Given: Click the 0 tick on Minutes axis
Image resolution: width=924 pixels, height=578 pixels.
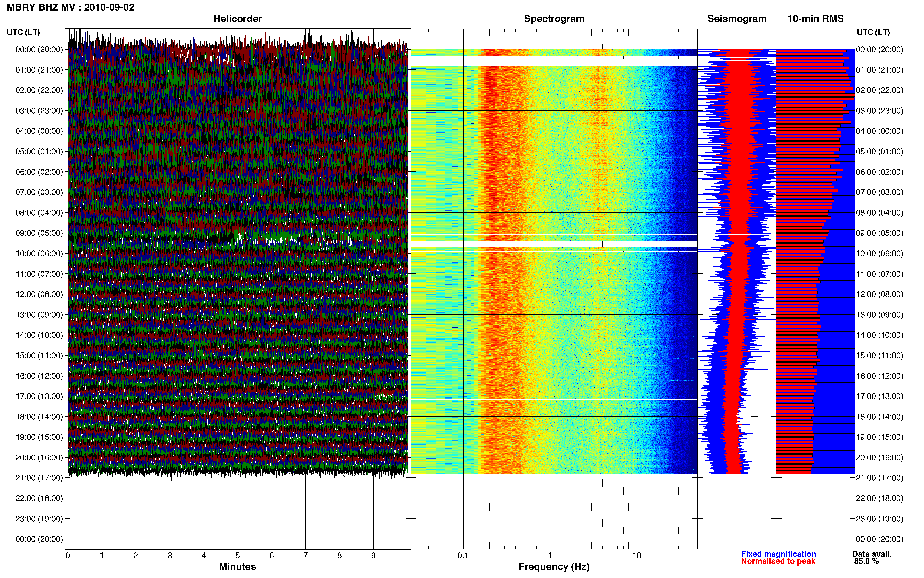Looking at the screenshot, I should coord(68,556).
